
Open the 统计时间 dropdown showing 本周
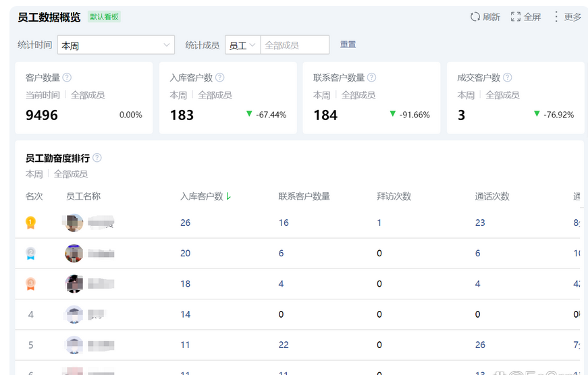pos(116,45)
